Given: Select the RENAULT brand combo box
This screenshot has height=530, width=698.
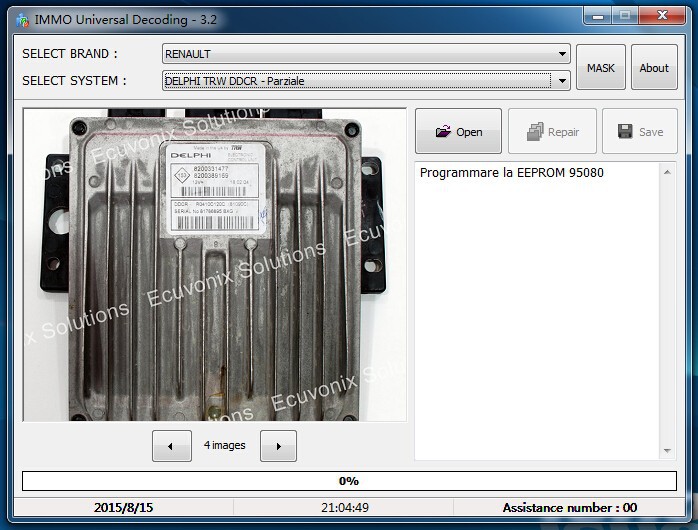Looking at the screenshot, I should [358, 54].
